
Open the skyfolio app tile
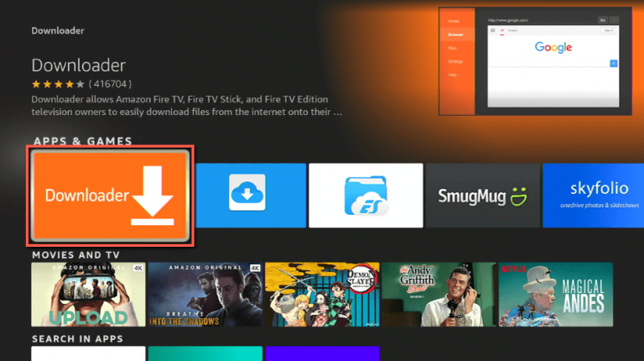coord(593,196)
